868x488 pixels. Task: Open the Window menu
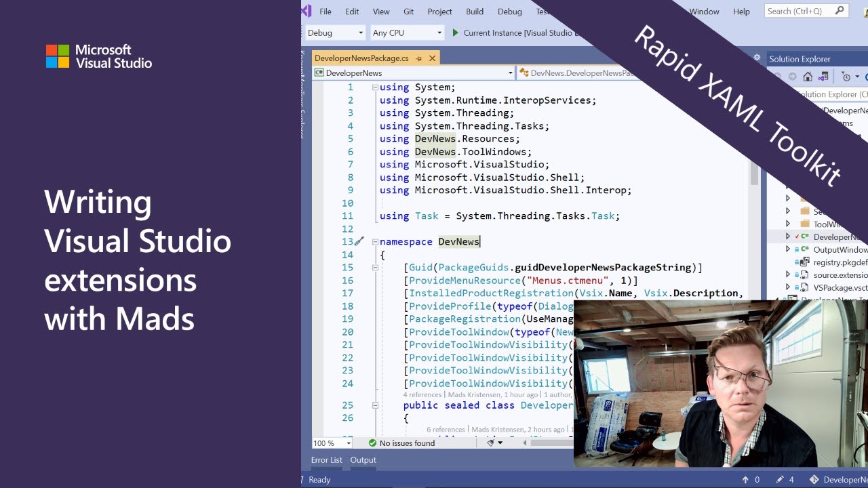click(705, 12)
